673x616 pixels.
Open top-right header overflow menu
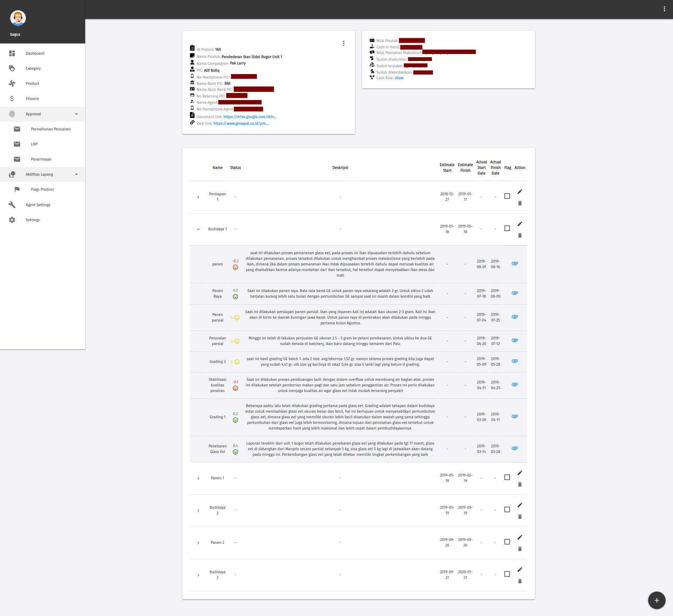tap(664, 9)
